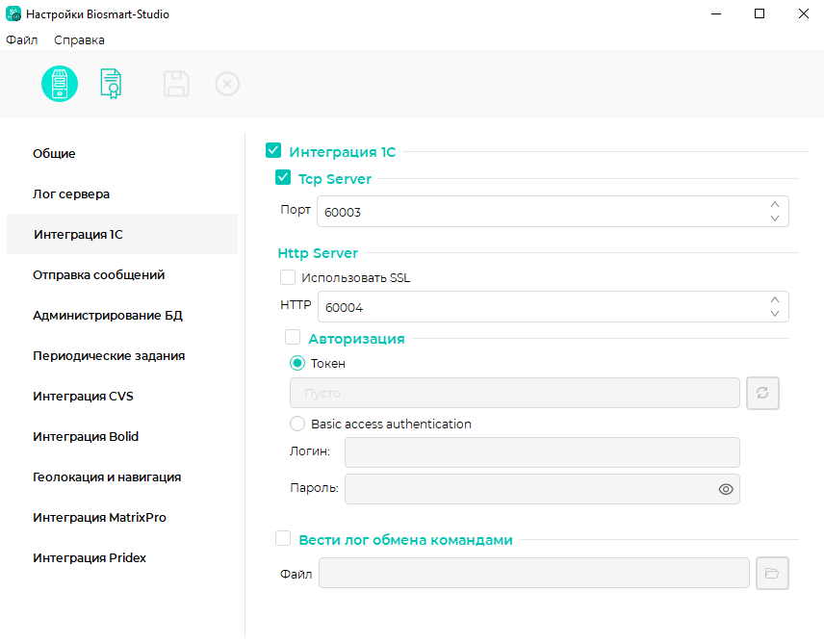Browse log file with folder icon

point(772,573)
